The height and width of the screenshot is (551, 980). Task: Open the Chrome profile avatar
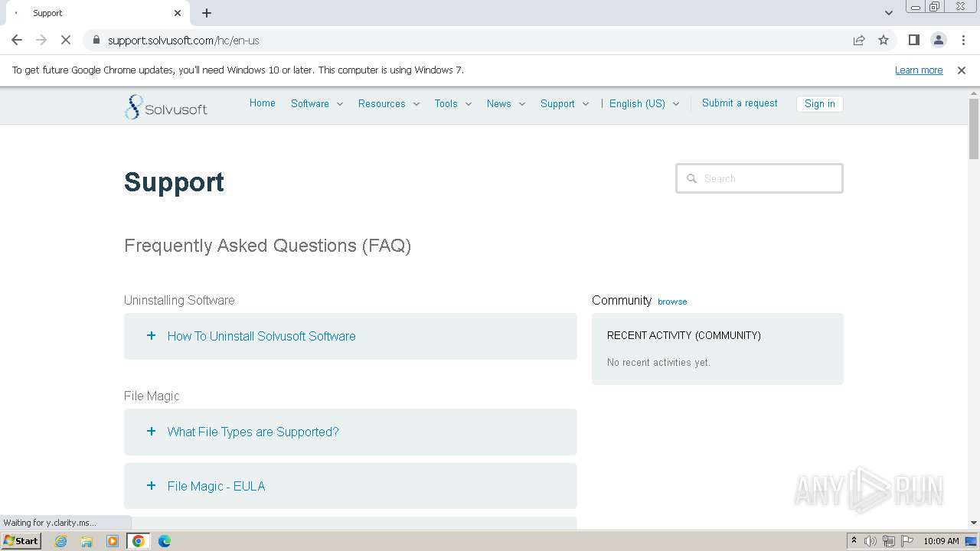point(938,40)
